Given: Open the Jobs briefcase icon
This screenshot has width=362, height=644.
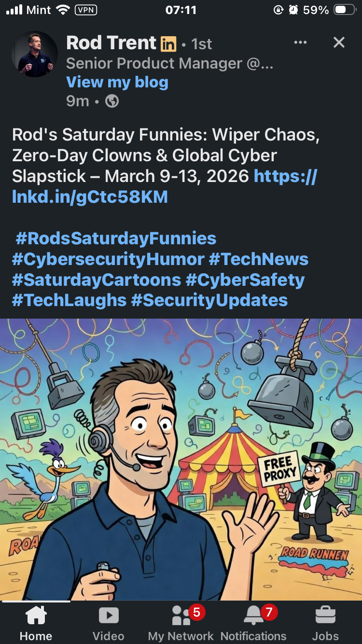Looking at the screenshot, I should (326, 616).
